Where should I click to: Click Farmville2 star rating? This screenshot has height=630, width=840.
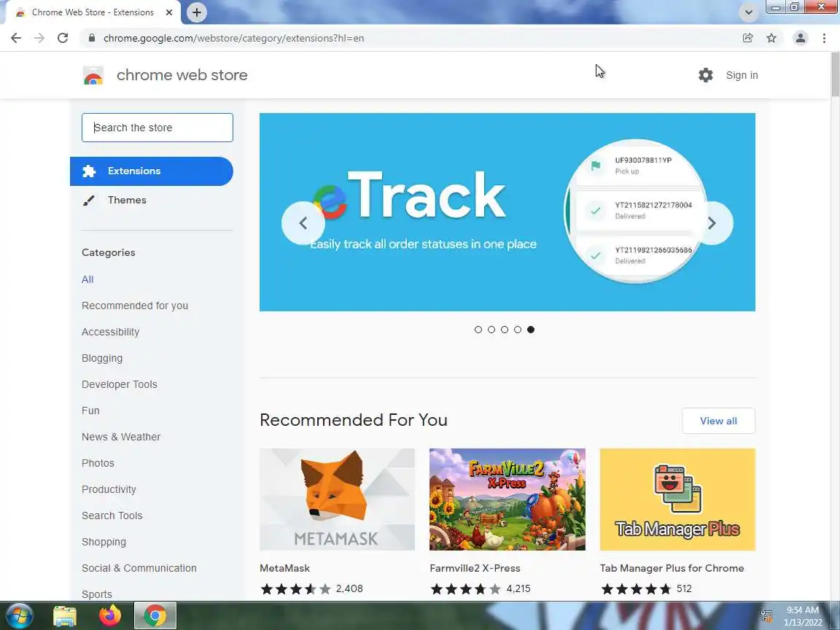[x=466, y=589]
